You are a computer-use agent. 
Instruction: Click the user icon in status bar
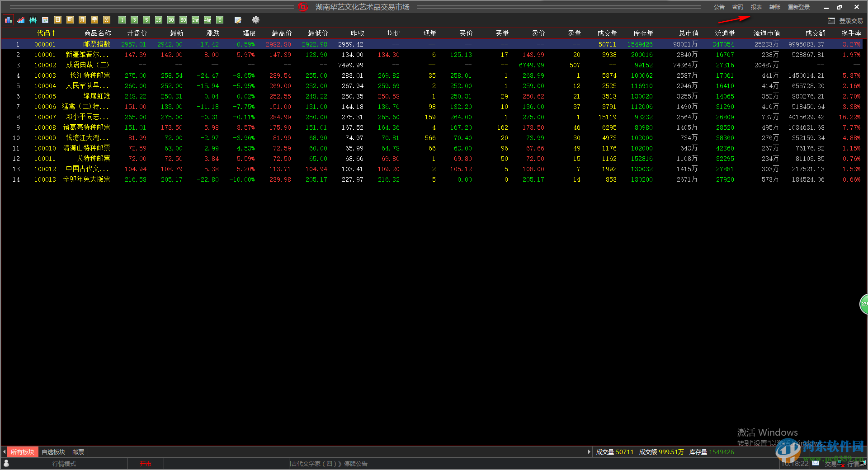coord(6,463)
